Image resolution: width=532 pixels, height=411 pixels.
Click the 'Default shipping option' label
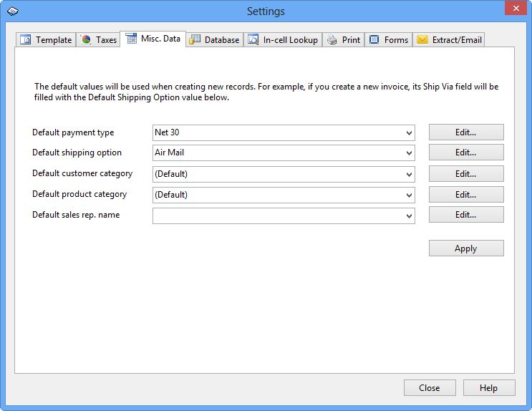(77, 153)
